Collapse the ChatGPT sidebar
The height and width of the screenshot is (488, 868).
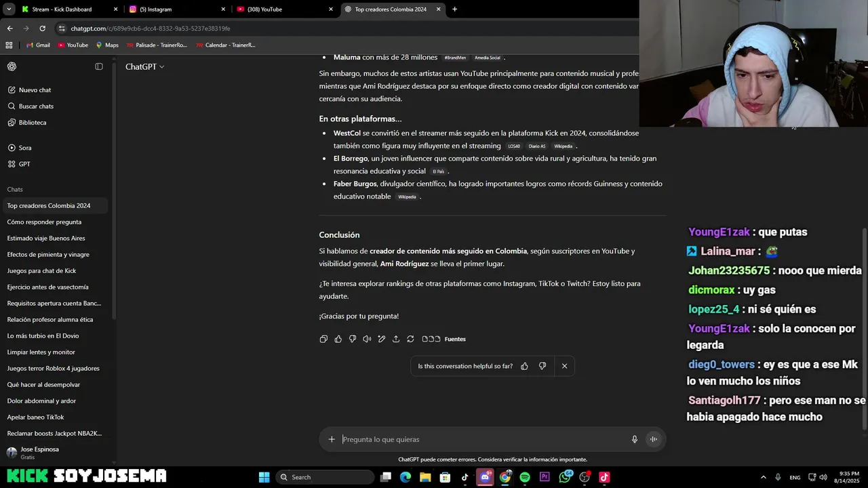tap(99, 66)
